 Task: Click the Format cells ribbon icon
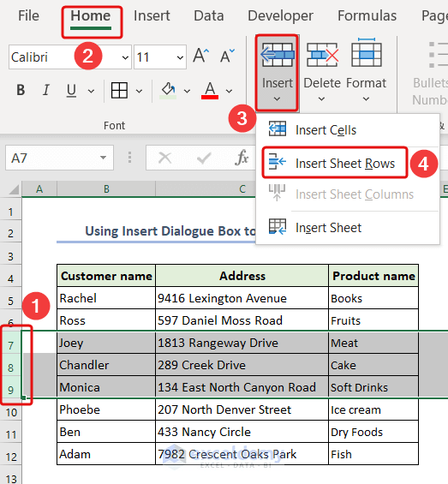[367, 53]
